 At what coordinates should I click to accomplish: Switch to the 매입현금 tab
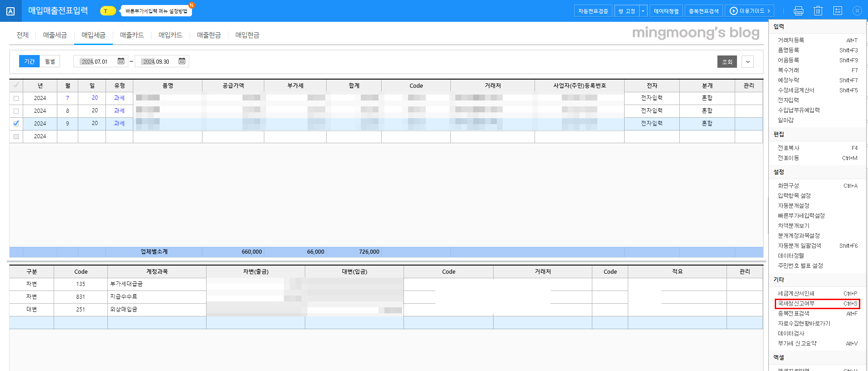tap(247, 35)
